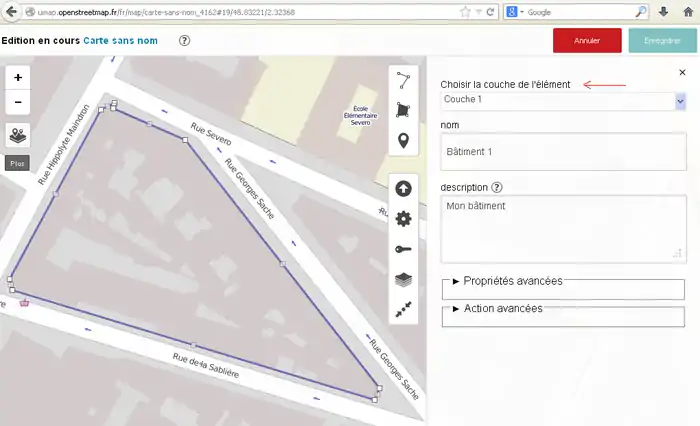Open map settings gear icon
The image size is (700, 426).
(x=403, y=219)
